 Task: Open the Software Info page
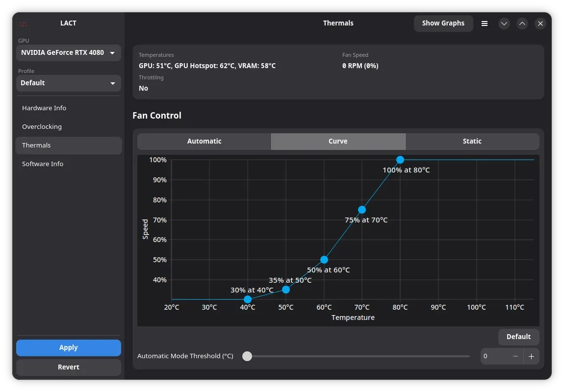(68, 164)
